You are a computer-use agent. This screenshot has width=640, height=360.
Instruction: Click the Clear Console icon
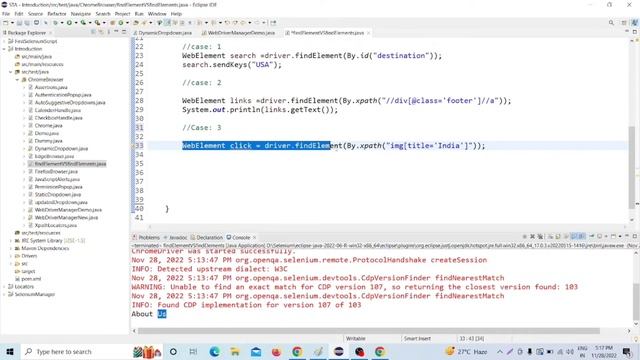pyautogui.click(x=550, y=236)
